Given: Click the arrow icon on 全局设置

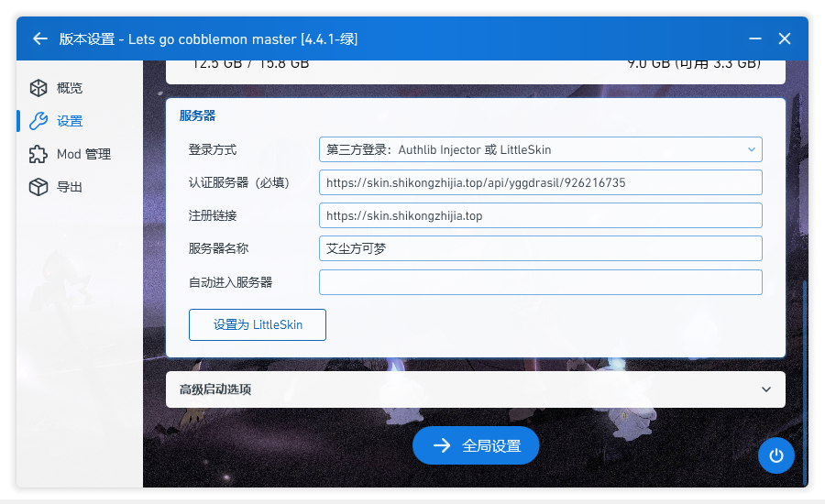Looking at the screenshot, I should tap(442, 445).
